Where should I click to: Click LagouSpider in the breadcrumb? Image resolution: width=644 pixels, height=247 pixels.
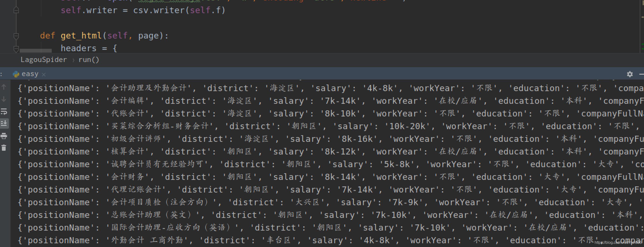tap(44, 60)
